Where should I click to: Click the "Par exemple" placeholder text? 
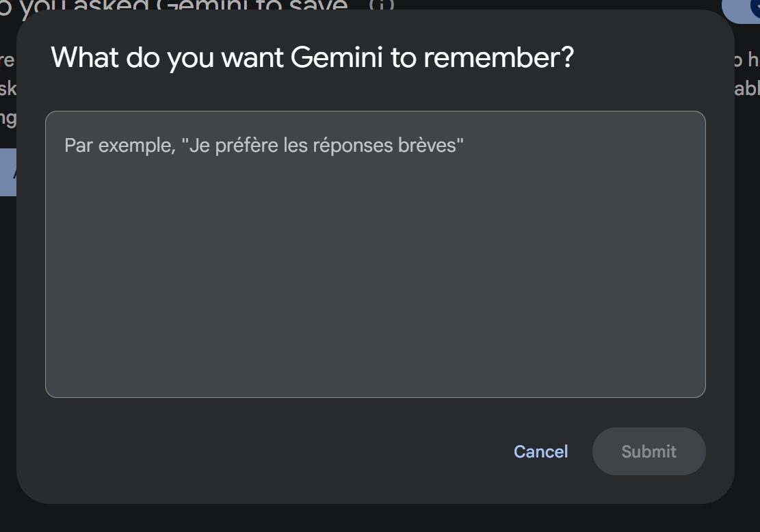tap(120, 146)
